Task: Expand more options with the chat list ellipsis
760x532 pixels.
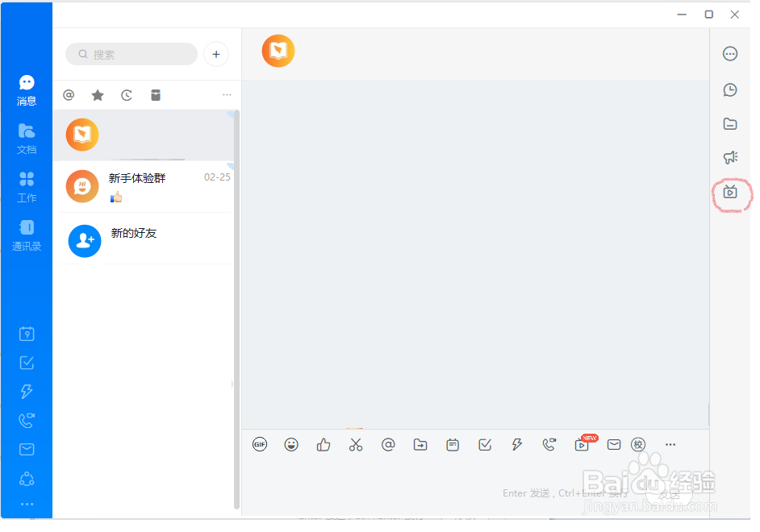Action: 227,94
